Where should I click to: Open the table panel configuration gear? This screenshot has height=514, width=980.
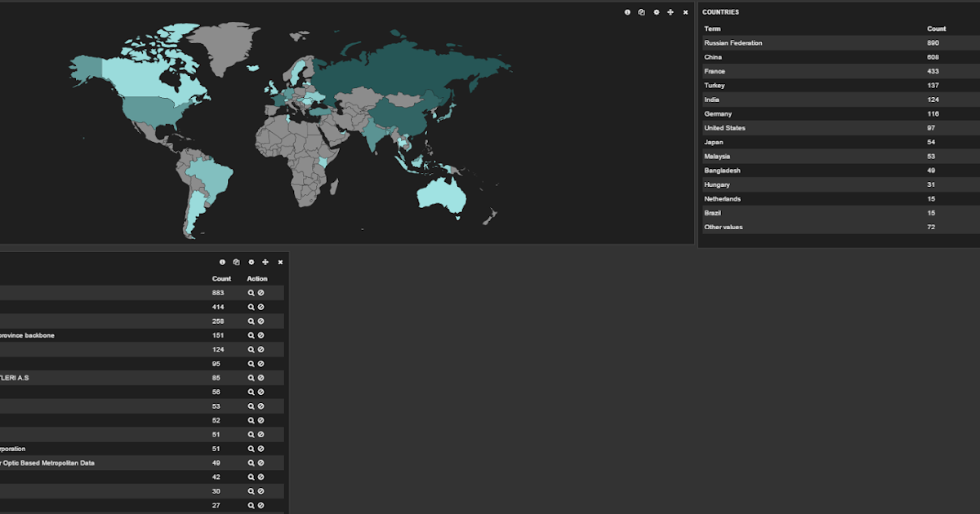pos(251,262)
